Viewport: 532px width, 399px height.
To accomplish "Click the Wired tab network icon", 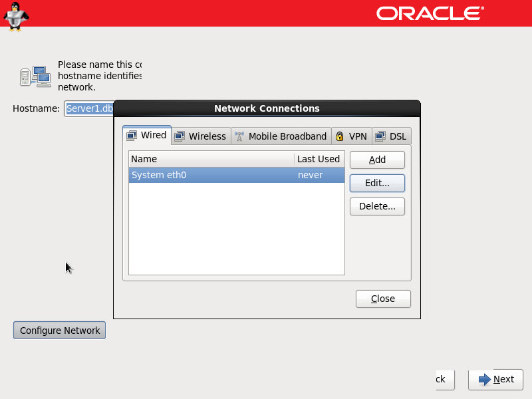I will click(132, 136).
